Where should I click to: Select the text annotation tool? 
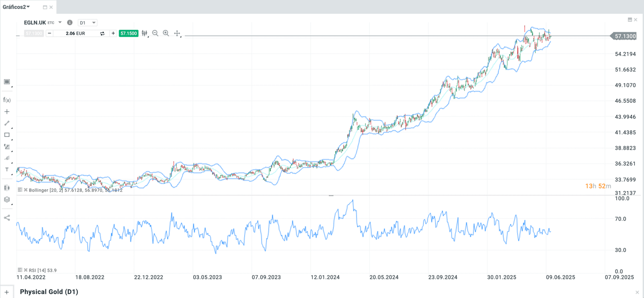point(7,170)
